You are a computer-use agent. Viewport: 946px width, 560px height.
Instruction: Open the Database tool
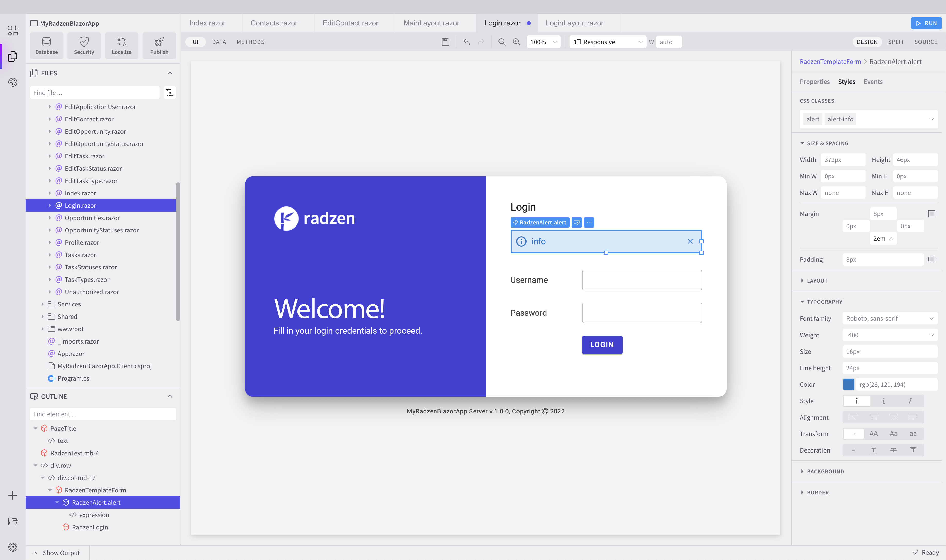pos(46,46)
